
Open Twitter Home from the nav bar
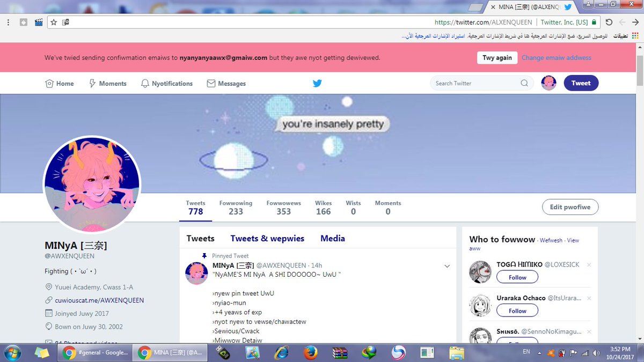point(60,84)
